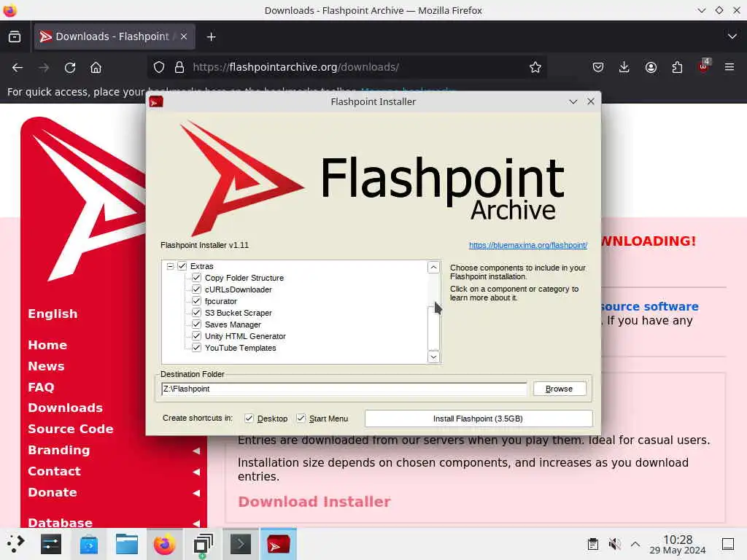This screenshot has width=747, height=560.
Task: Close the Downloads - Flashpoint tab
Action: [184, 36]
